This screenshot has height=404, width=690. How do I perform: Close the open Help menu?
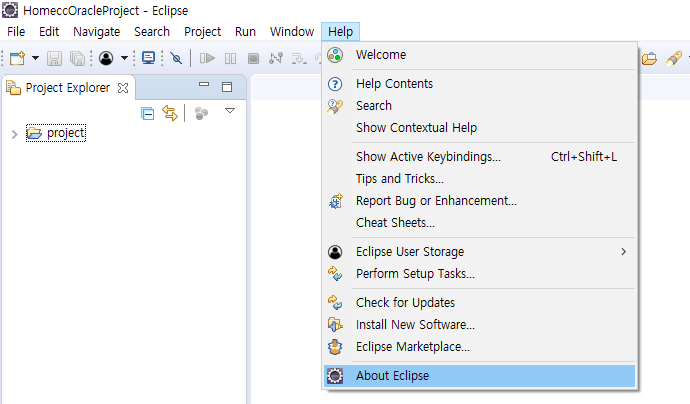click(340, 32)
